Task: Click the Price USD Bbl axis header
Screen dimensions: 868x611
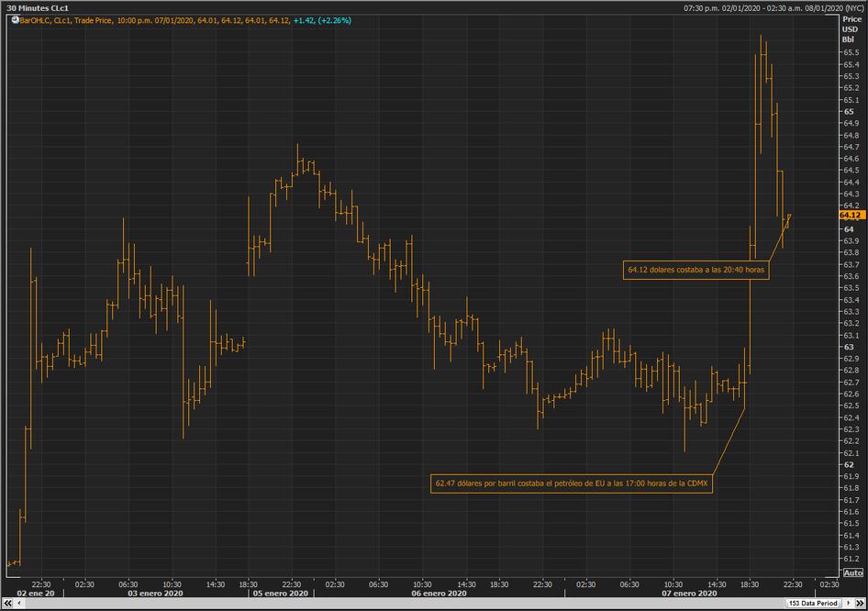Action: point(851,28)
